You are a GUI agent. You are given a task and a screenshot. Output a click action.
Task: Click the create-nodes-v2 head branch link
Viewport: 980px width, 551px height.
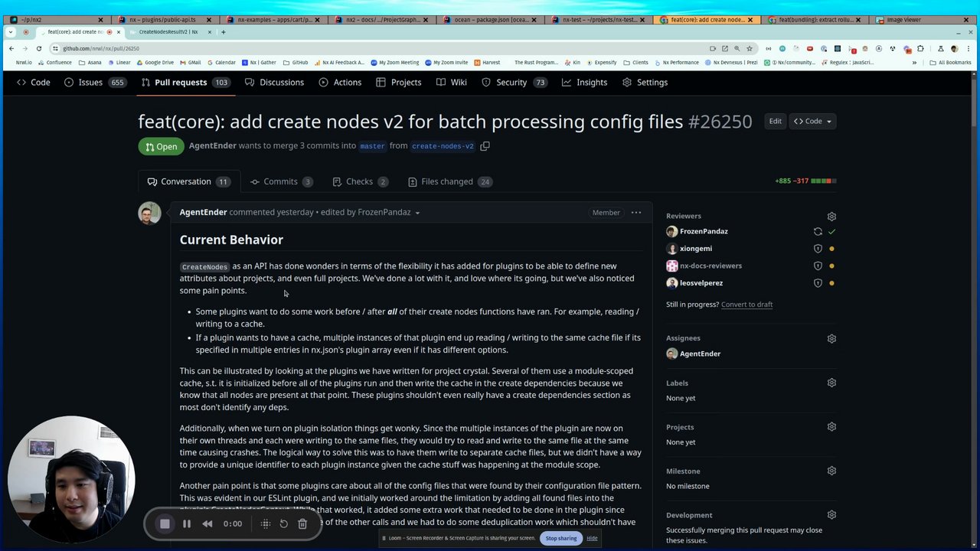(x=443, y=146)
